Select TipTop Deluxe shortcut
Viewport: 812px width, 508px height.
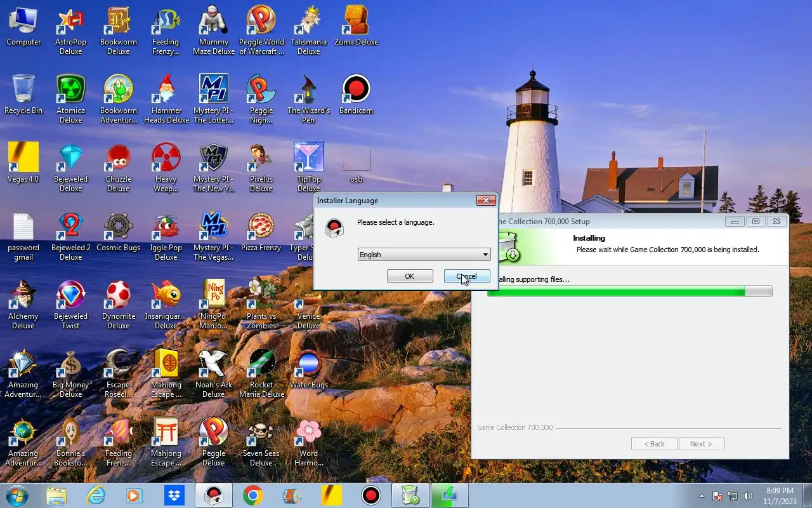[308, 168]
